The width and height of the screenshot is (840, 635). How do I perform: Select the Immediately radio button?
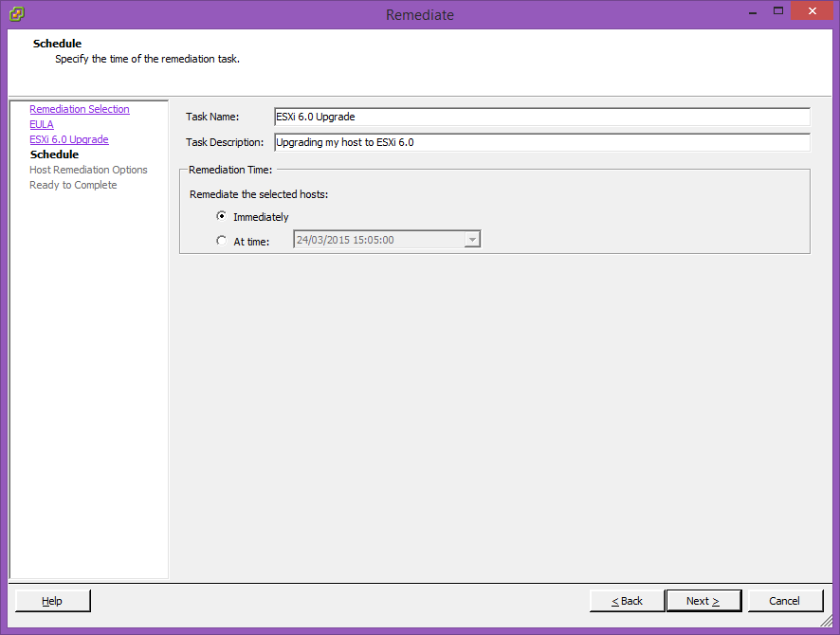(x=222, y=217)
